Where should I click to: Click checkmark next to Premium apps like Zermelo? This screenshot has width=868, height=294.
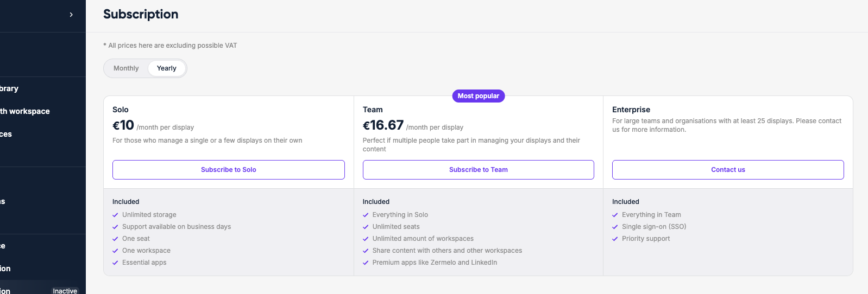366,263
